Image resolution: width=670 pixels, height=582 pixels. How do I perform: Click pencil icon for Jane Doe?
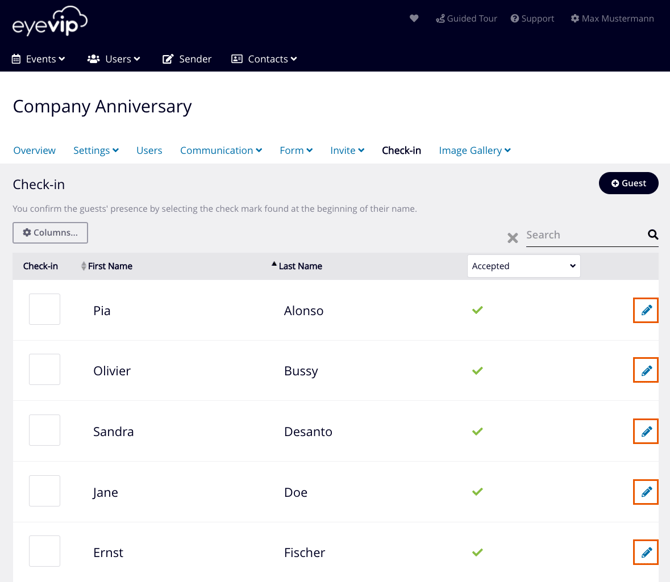tap(646, 492)
